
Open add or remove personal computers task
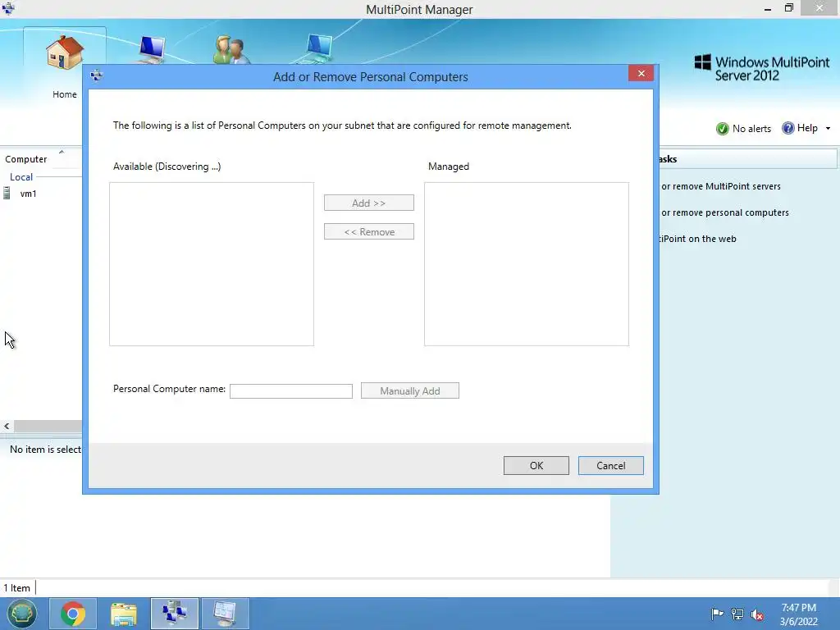click(725, 212)
